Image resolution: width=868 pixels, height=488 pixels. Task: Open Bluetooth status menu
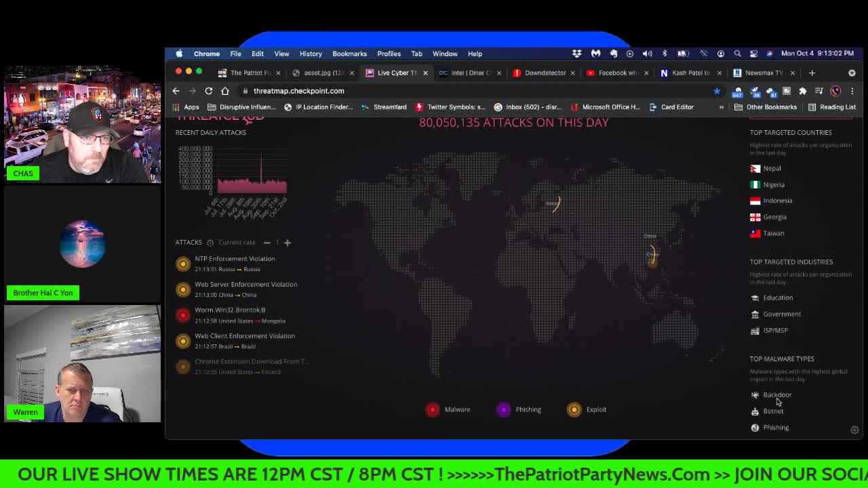pyautogui.click(x=665, y=54)
